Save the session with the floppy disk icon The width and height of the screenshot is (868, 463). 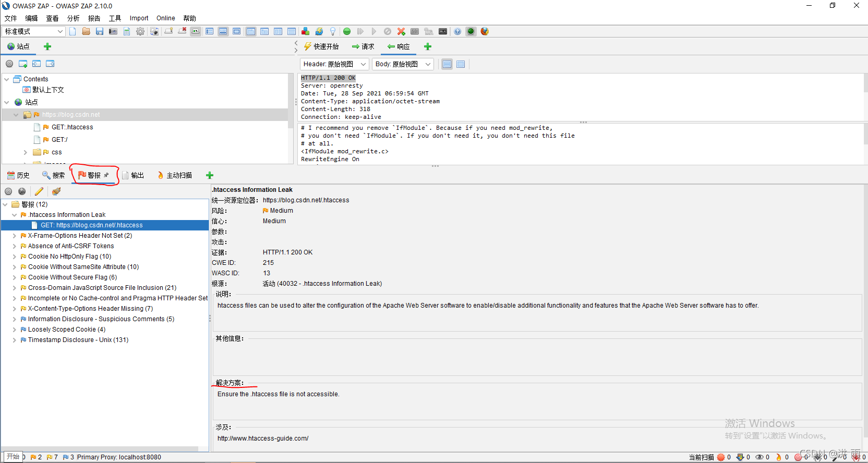pyautogui.click(x=100, y=31)
